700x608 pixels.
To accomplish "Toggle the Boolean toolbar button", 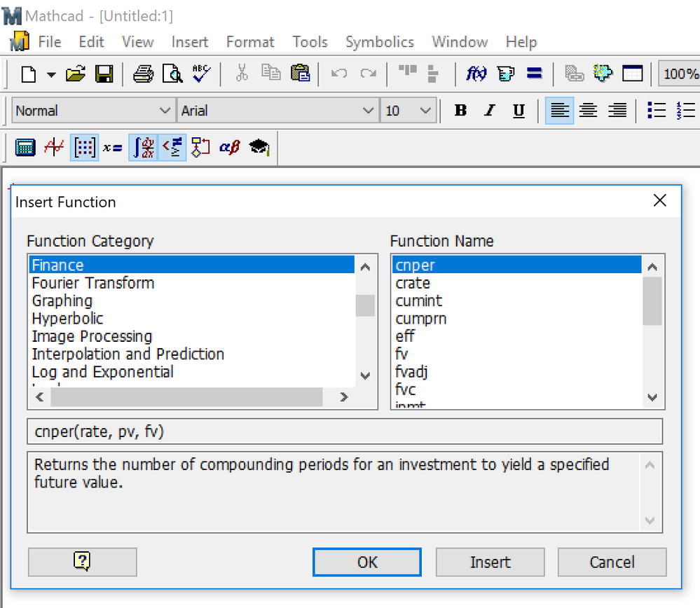I will pyautogui.click(x=172, y=147).
